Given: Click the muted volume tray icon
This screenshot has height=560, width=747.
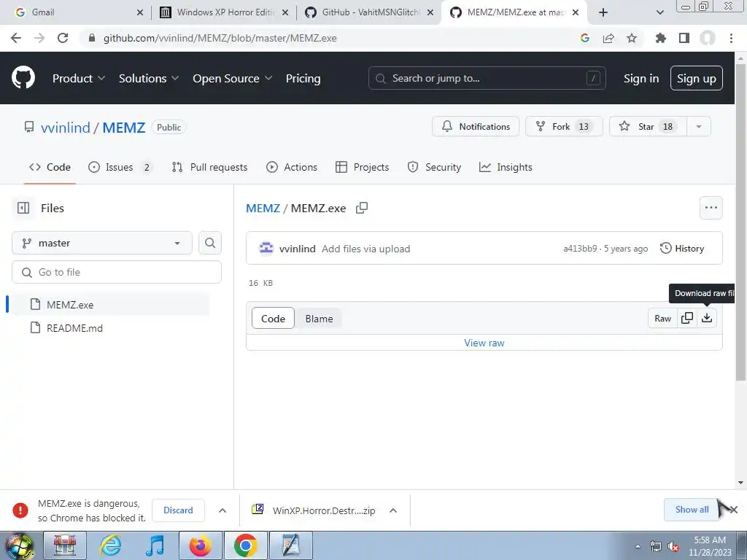Looking at the screenshot, I should (x=673, y=547).
